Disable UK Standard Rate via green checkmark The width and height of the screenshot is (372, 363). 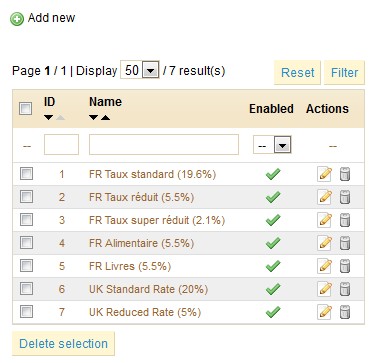[273, 289]
